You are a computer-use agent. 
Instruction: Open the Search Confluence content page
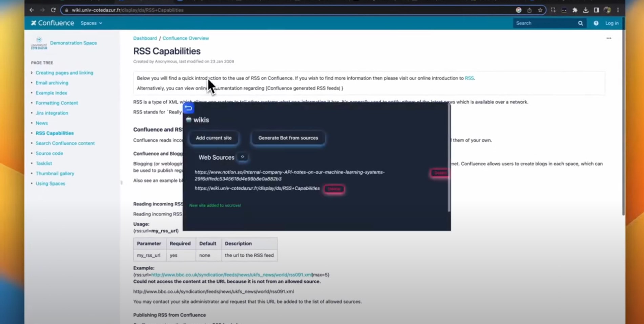[x=65, y=143]
